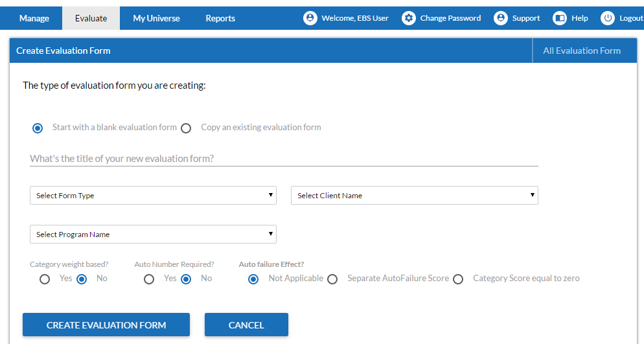Select Copy an existing evaluation form
Viewport: 644px width, 344px height.
coord(186,128)
